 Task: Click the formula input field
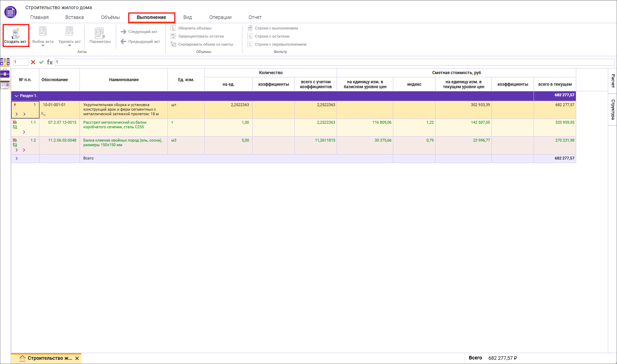(x=334, y=62)
